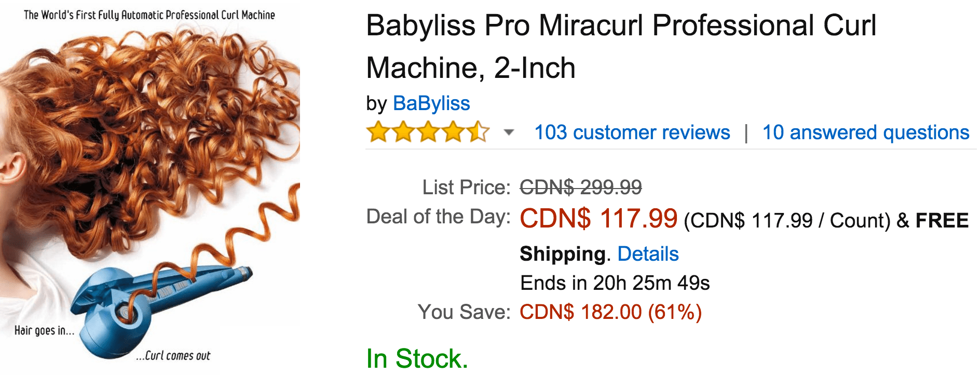
Task: Click the first gold rating star
Action: point(377,132)
